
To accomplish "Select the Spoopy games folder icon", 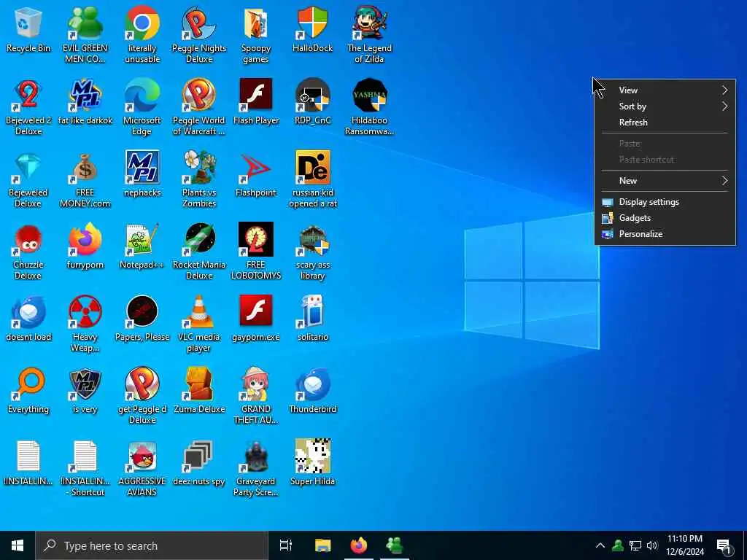I will tap(256, 23).
